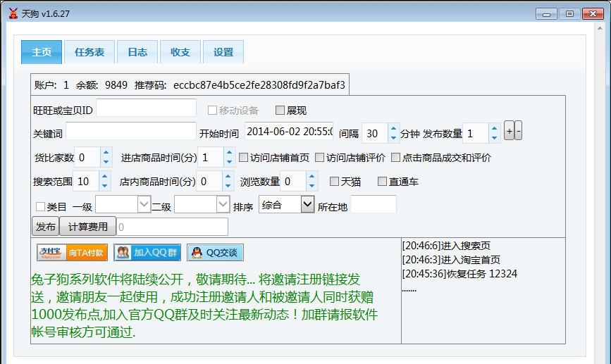
Task: Toggle the 移动设备 checkbox
Action: (x=212, y=110)
